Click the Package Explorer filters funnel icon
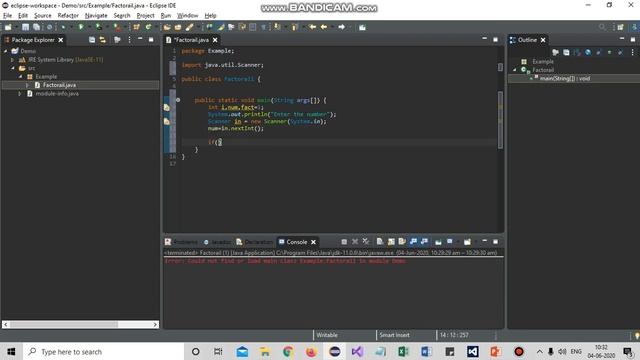This screenshot has width=640, height=360. point(117,40)
